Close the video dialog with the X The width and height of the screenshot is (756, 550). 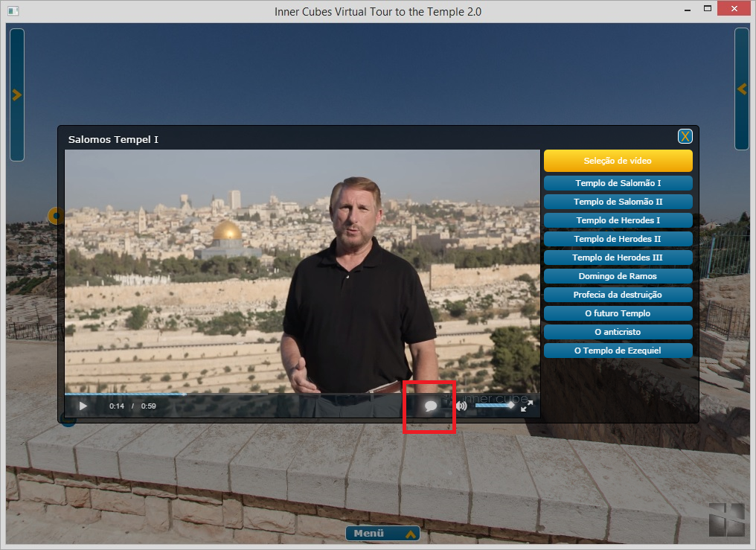(x=685, y=136)
